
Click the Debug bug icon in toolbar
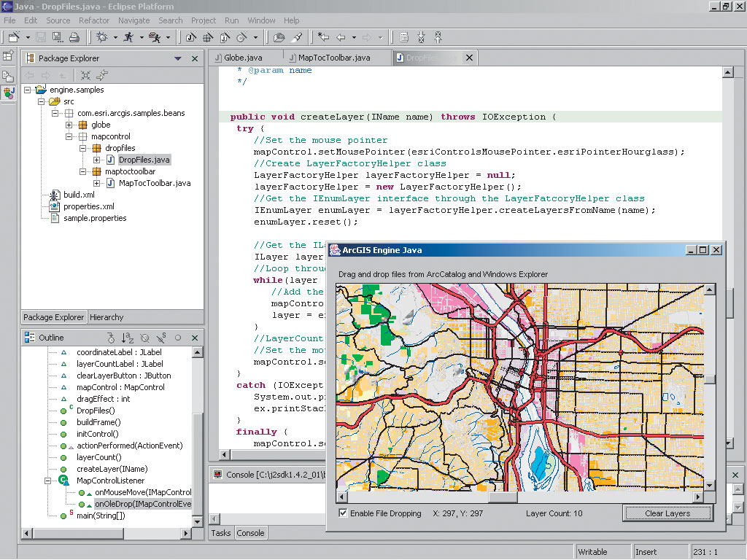(x=101, y=37)
